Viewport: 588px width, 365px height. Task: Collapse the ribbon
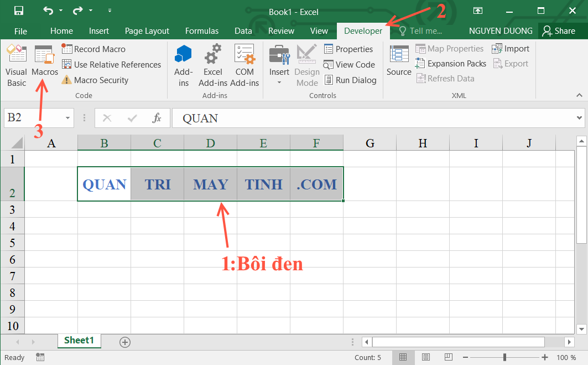pos(579,95)
